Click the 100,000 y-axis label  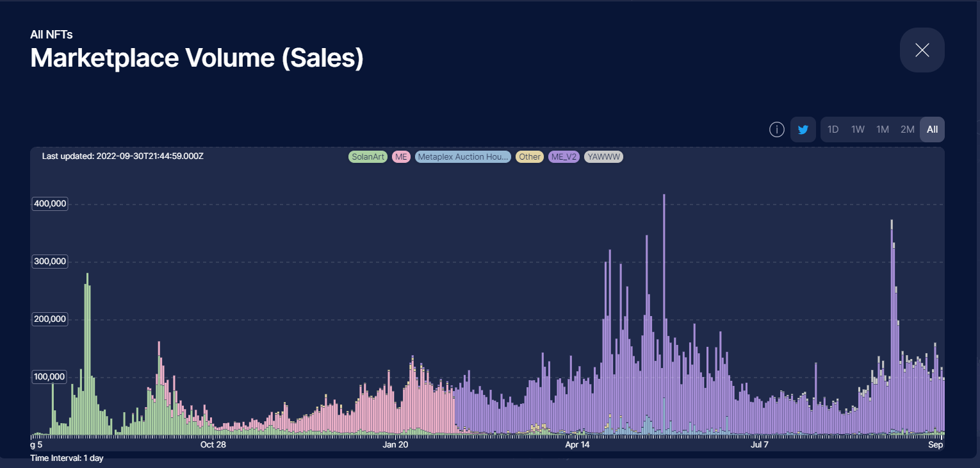pyautogui.click(x=49, y=376)
